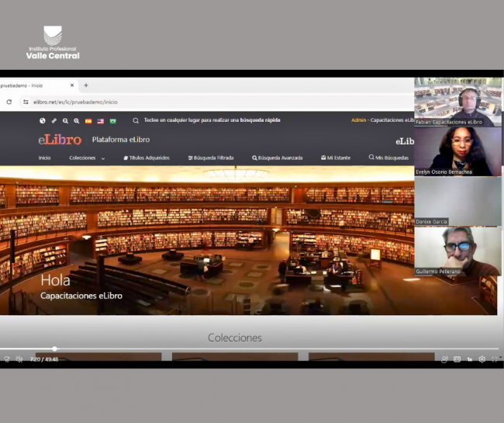Image resolution: width=504 pixels, height=423 pixels.
Task: Click the globe icon in eLibro top bar
Action: click(x=43, y=121)
